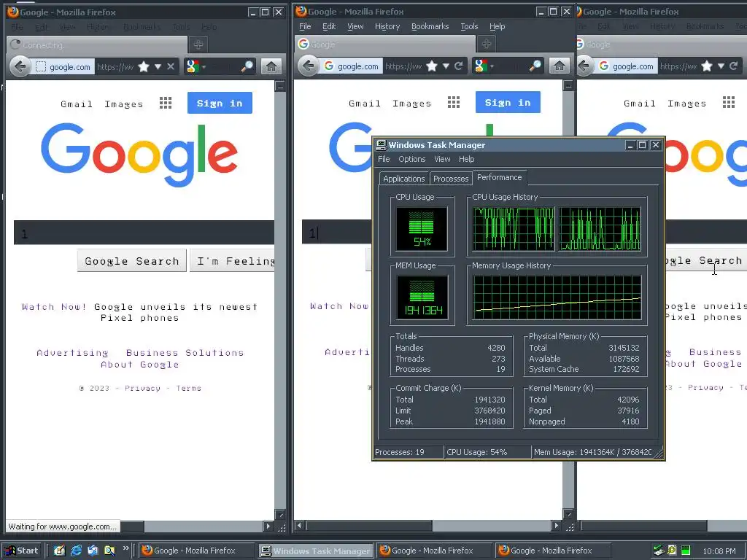Switch to the Processes tab in Task Manager
This screenshot has width=747, height=560.
point(451,179)
